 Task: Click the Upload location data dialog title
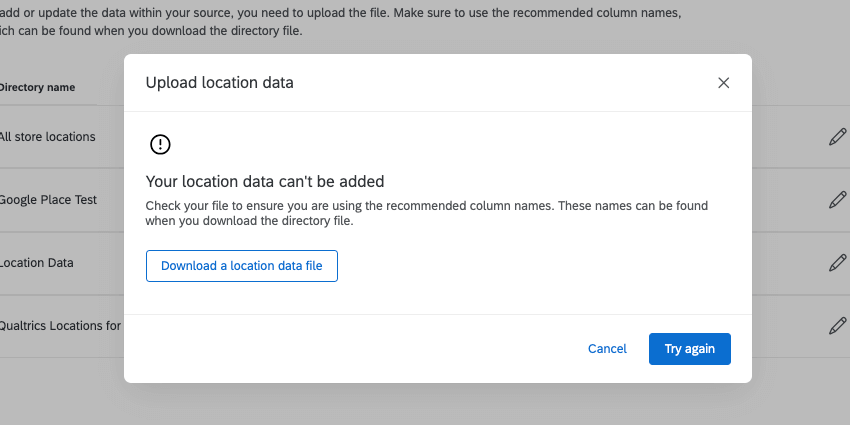[220, 83]
